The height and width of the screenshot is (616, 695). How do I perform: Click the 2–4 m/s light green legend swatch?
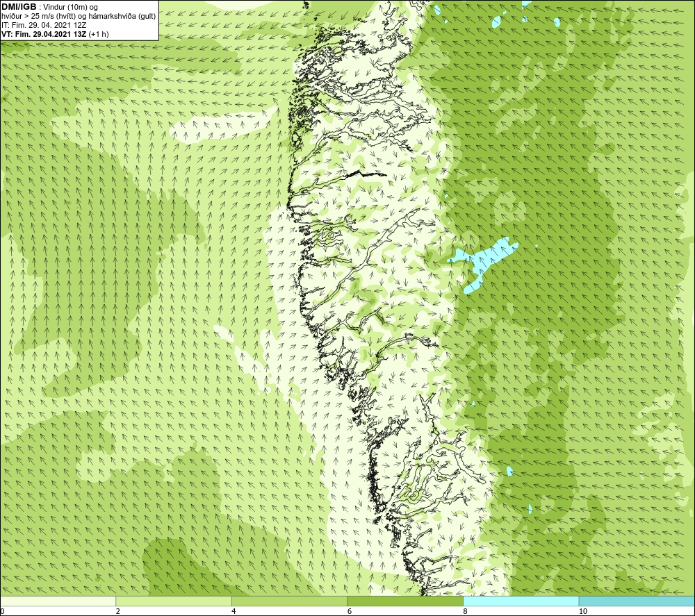coord(174,601)
